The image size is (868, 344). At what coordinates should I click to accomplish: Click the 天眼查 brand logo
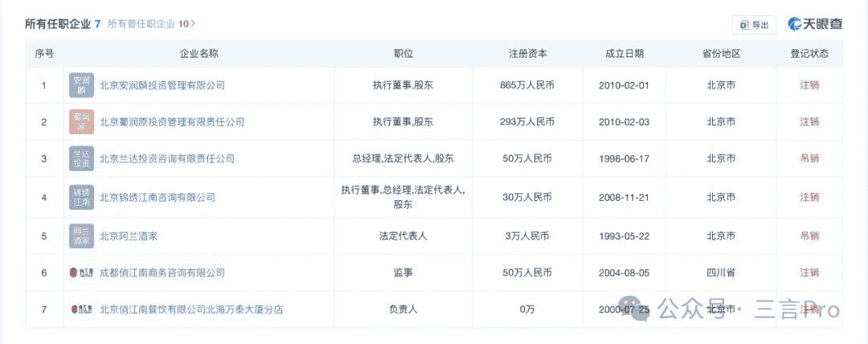click(815, 24)
